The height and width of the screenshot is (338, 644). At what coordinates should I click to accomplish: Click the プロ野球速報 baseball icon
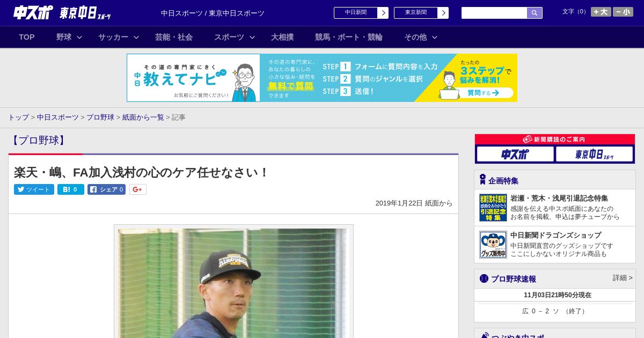coord(484,278)
